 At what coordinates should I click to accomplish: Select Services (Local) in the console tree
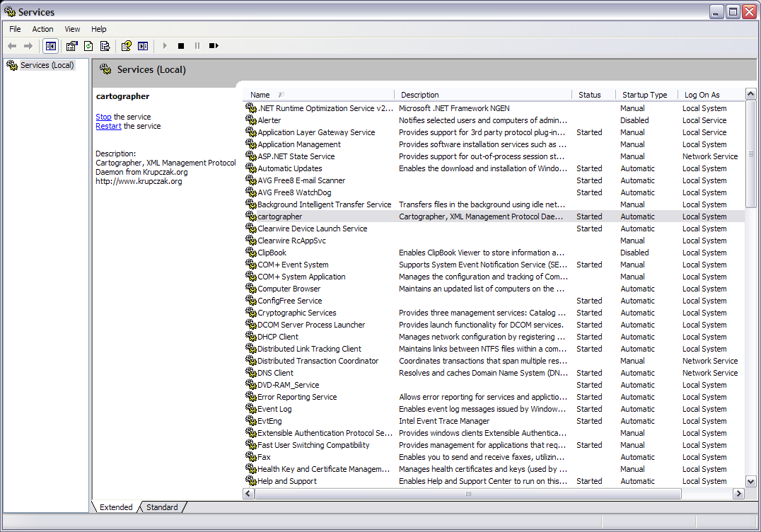coord(47,65)
